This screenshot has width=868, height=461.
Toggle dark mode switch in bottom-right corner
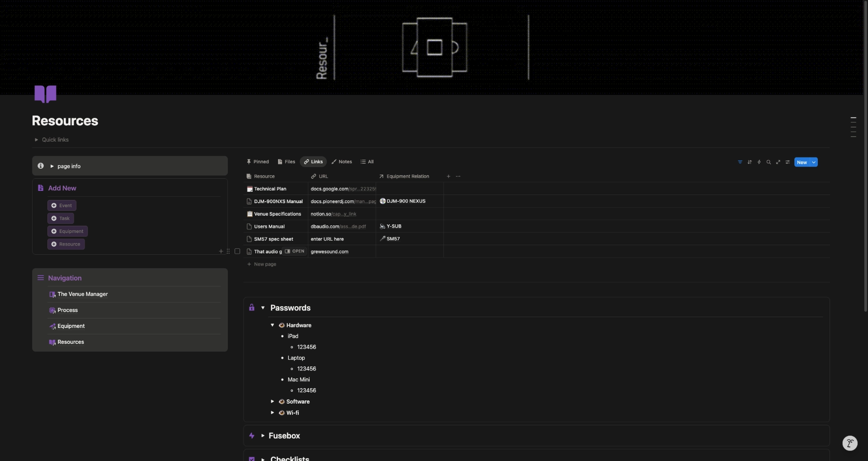click(x=850, y=443)
